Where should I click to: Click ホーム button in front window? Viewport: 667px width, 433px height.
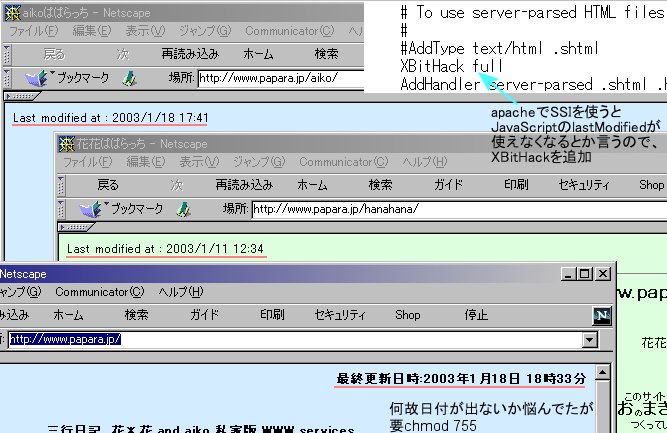68,315
